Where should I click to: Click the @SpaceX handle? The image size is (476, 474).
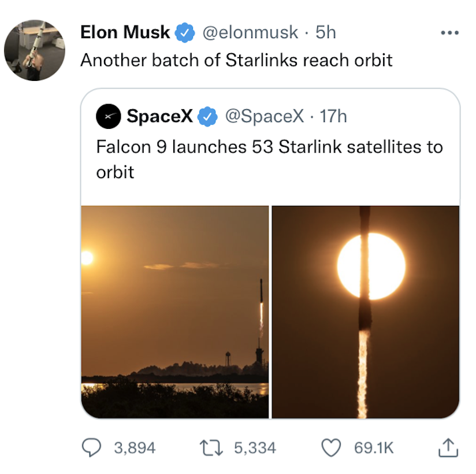(x=263, y=116)
